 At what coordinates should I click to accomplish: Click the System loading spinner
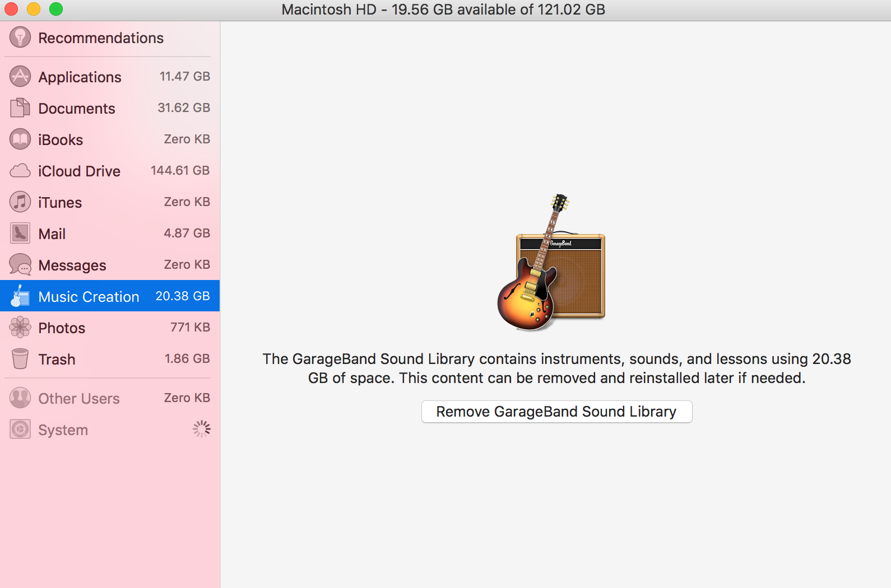click(202, 430)
